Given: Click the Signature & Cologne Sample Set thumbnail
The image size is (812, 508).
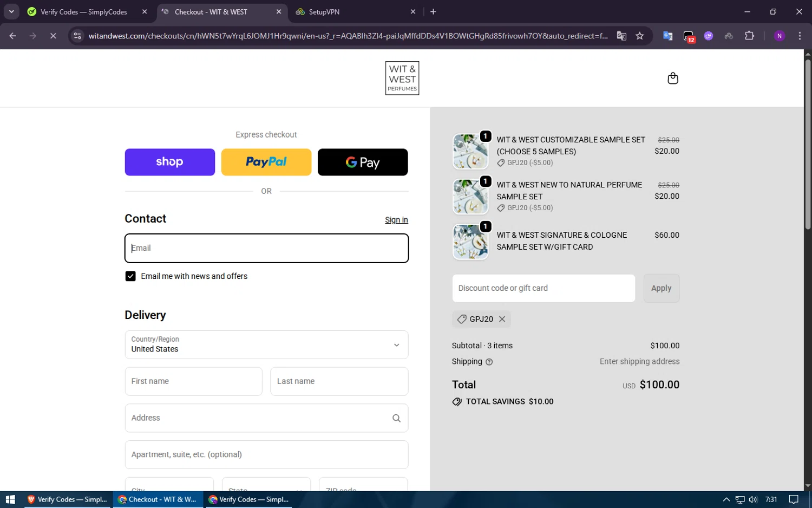Looking at the screenshot, I should click(x=470, y=242).
